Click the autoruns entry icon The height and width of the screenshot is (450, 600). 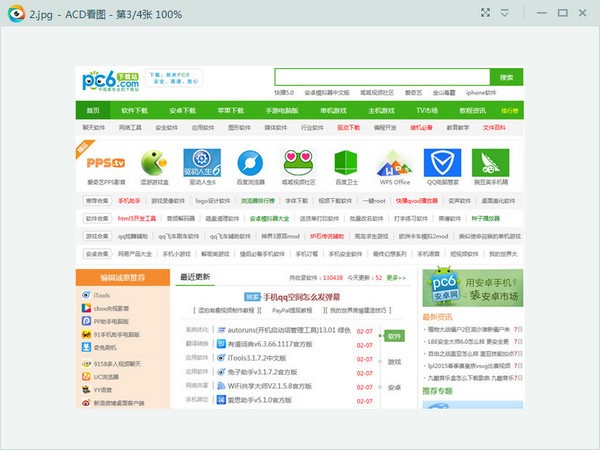[221, 330]
